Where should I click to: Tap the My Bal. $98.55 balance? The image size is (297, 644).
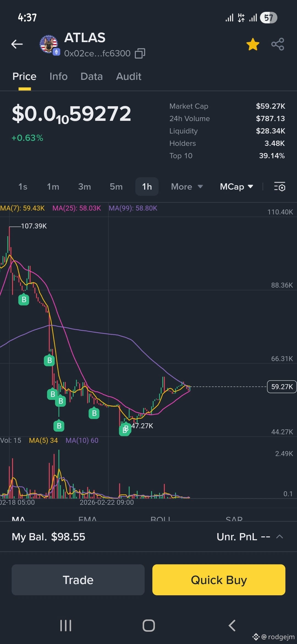pos(49,537)
